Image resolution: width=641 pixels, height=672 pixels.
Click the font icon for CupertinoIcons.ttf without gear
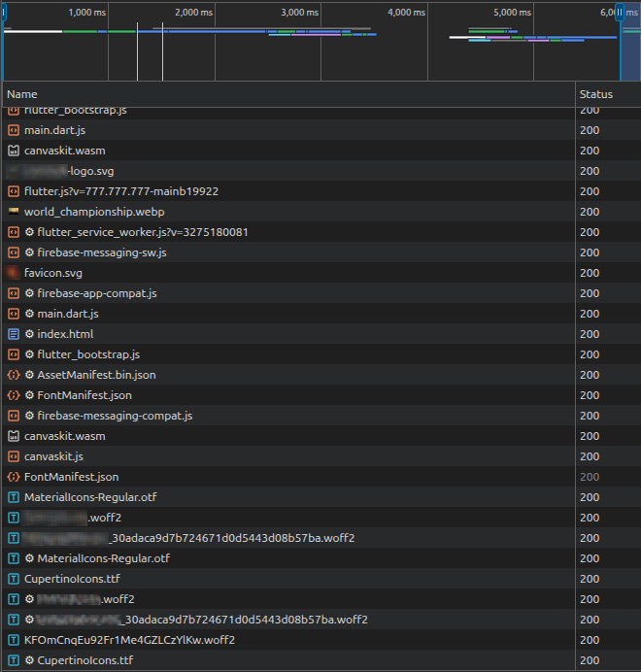point(14,579)
